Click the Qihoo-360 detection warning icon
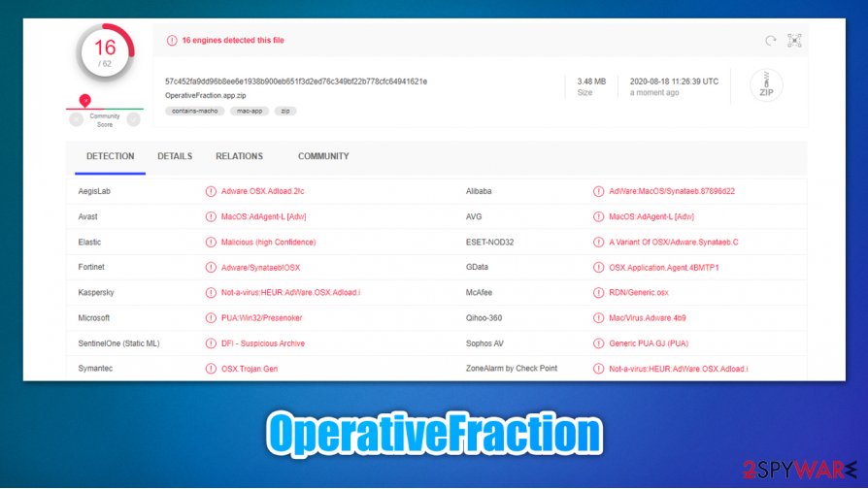 (x=598, y=318)
